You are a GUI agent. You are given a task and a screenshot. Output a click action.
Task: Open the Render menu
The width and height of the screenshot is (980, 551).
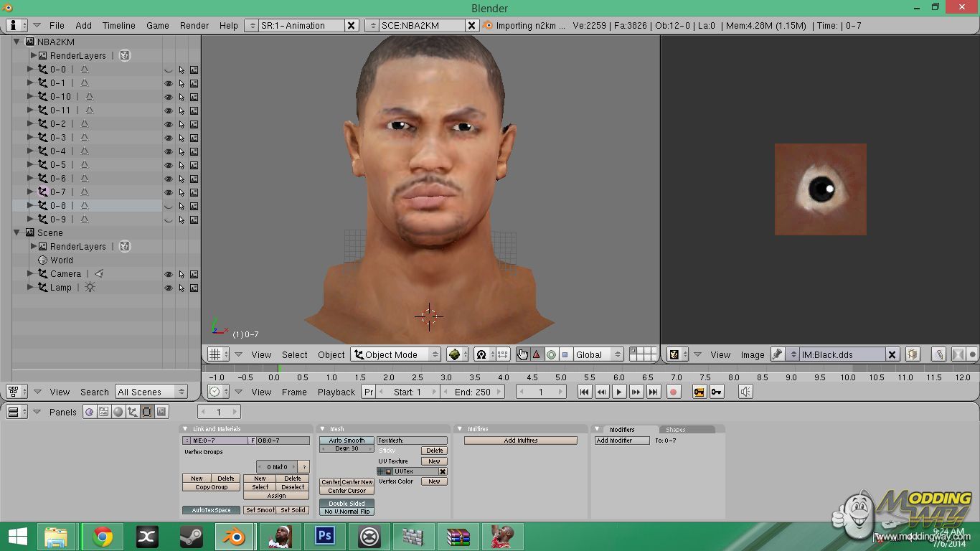pyautogui.click(x=194, y=25)
